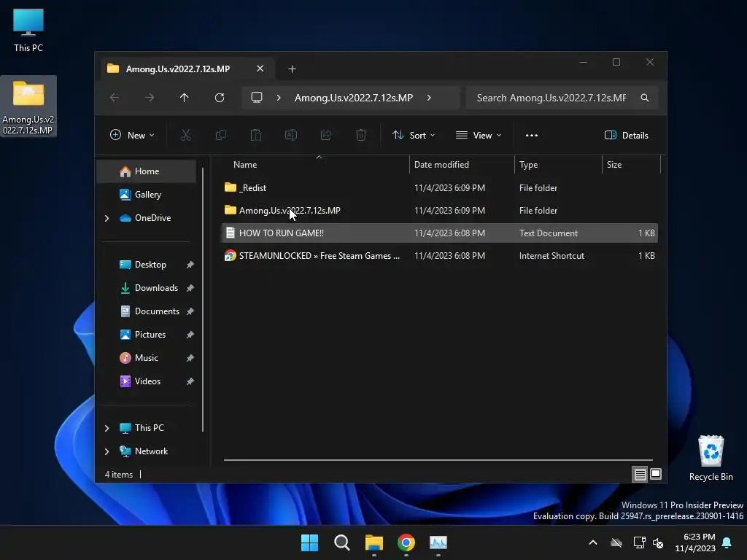Expand chevron after folder name in address bar
The image size is (747, 560).
[429, 98]
